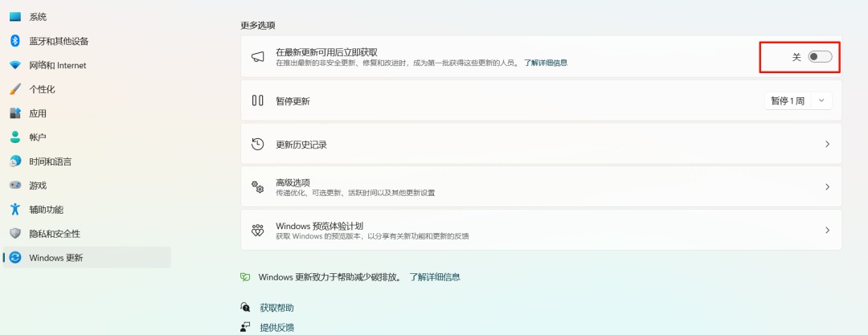Screen dimensions: 868x335
Task: Select 隐私和安全性 in the sidebar
Action: coord(87,234)
